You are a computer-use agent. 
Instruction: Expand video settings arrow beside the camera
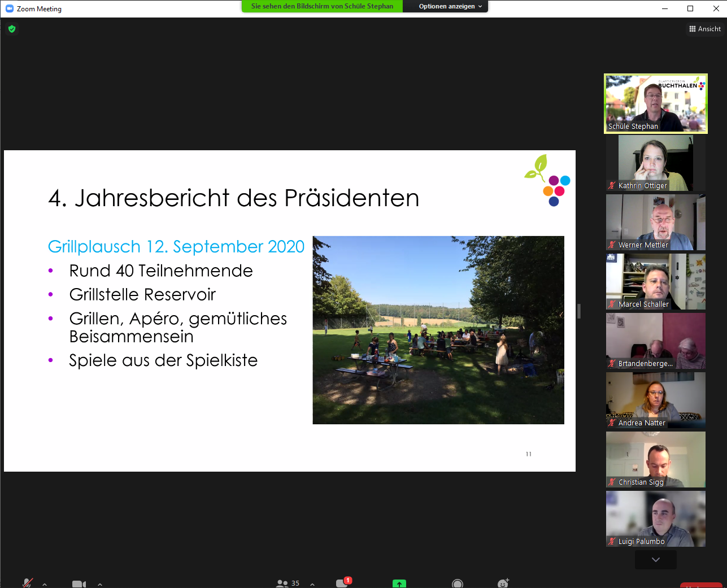[100, 584]
